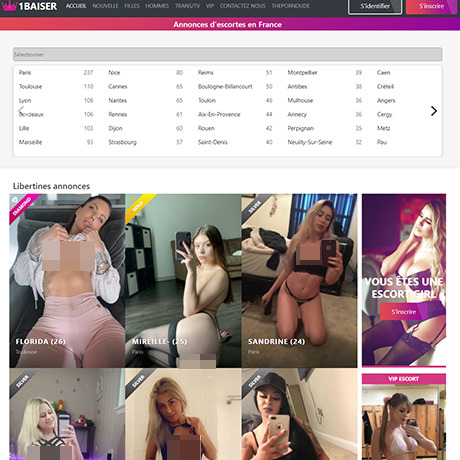Select Toulouse in the city list

(30, 86)
